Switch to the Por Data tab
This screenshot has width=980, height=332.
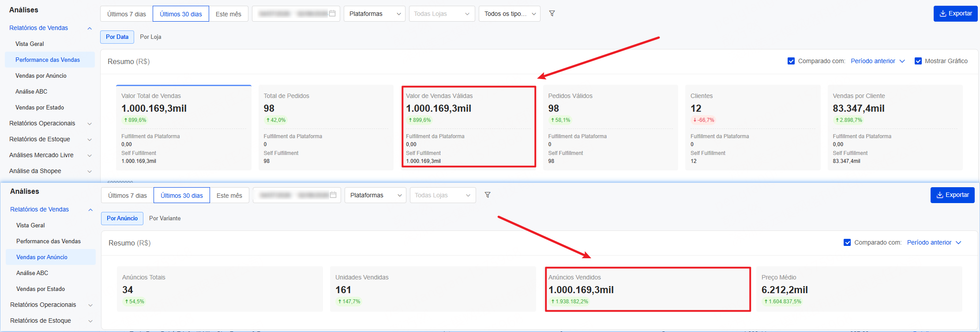coord(117,37)
